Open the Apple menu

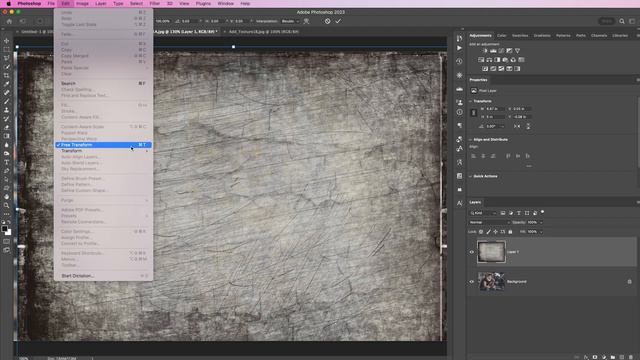pyautogui.click(x=9, y=4)
